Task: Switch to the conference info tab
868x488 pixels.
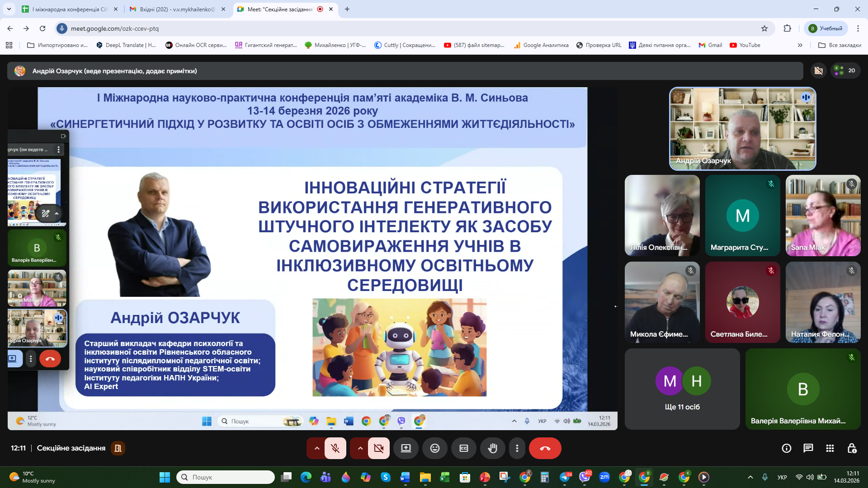Action: 68,9
